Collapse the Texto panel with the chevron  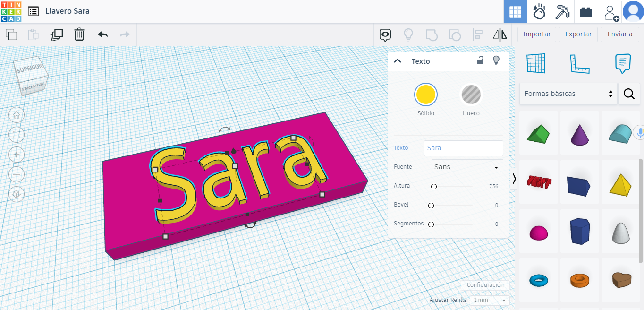tap(398, 61)
